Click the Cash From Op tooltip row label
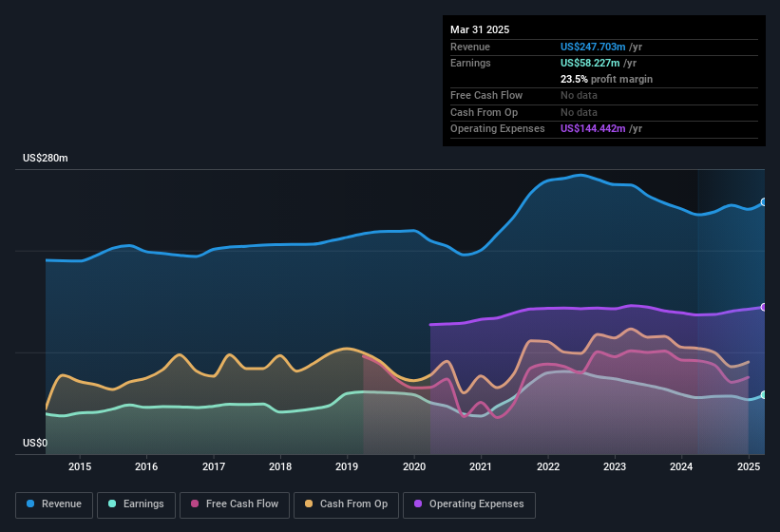 tap(484, 112)
